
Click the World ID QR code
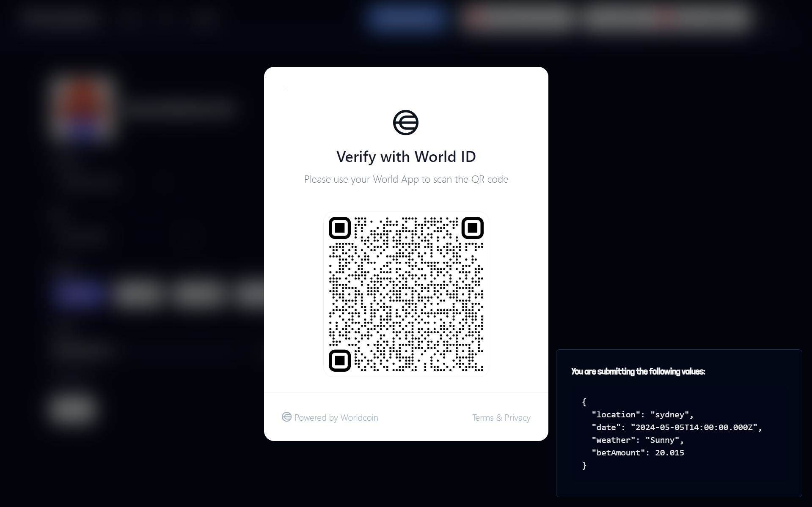click(406, 294)
